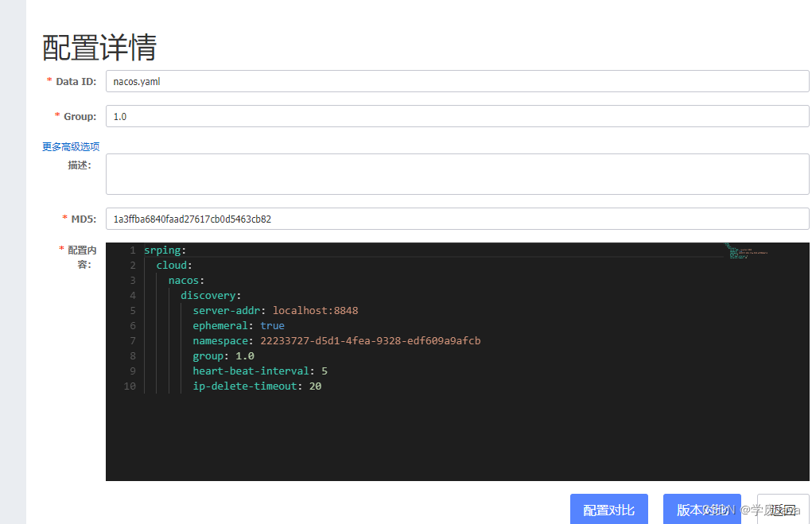Click the 'heart-beat-interval' key text

point(251,371)
